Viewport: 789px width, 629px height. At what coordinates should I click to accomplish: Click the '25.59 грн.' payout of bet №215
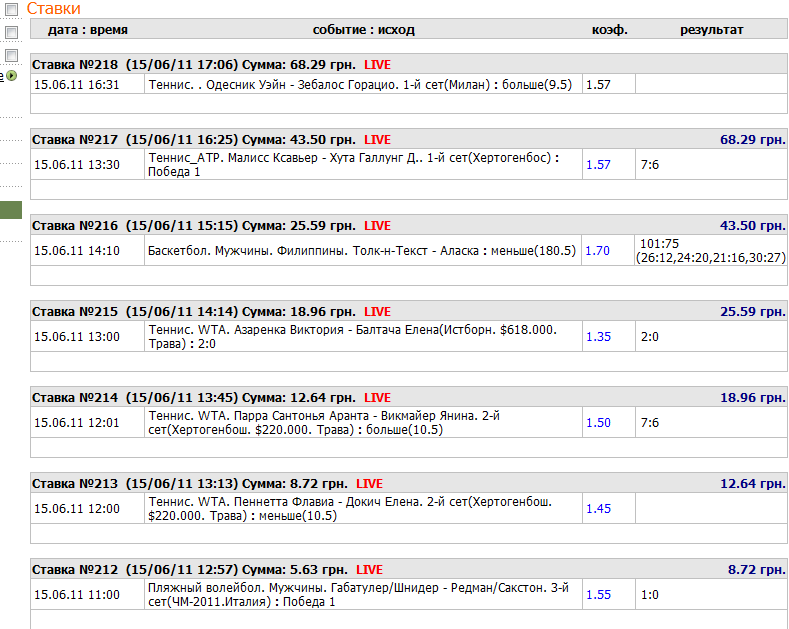point(752,312)
